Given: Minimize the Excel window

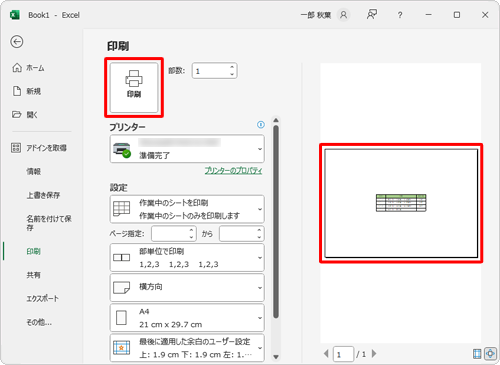Looking at the screenshot, I should pos(429,15).
